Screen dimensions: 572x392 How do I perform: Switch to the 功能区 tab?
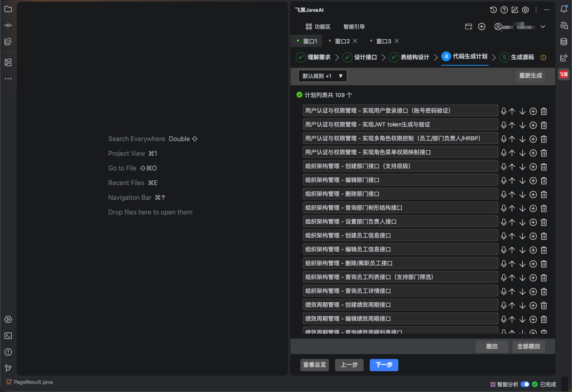tap(318, 27)
